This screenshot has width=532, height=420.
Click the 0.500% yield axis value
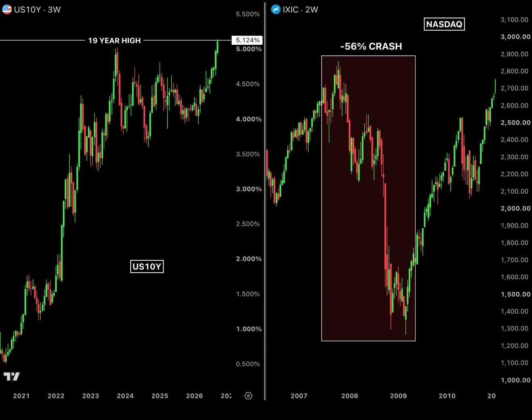(248, 364)
